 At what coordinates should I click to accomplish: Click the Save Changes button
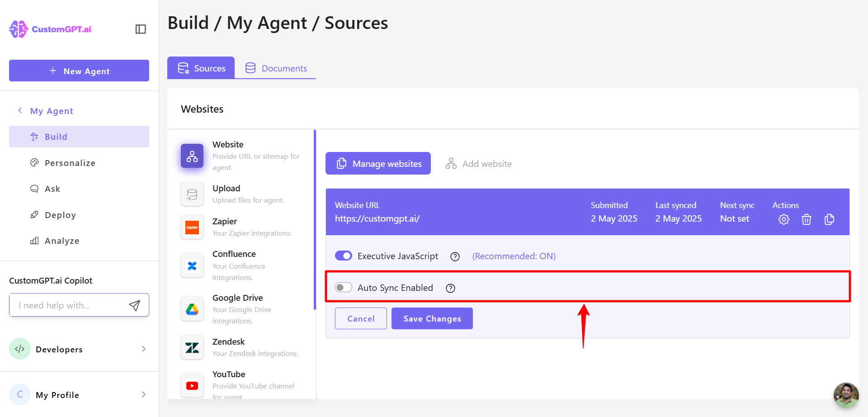click(x=432, y=318)
